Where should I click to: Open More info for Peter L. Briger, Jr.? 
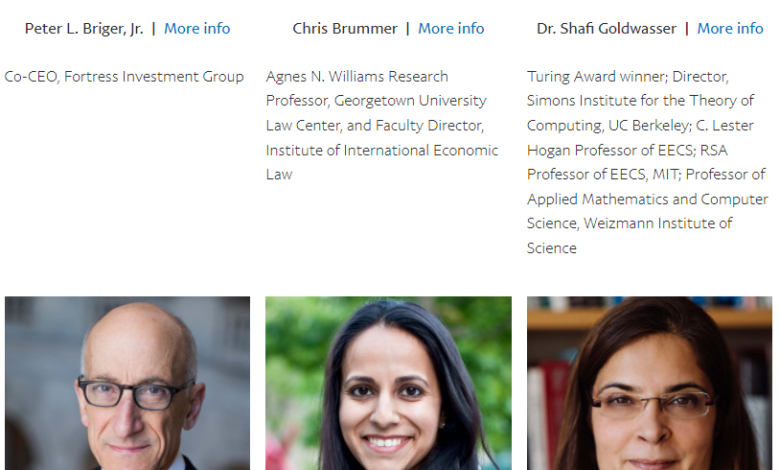[x=197, y=28]
